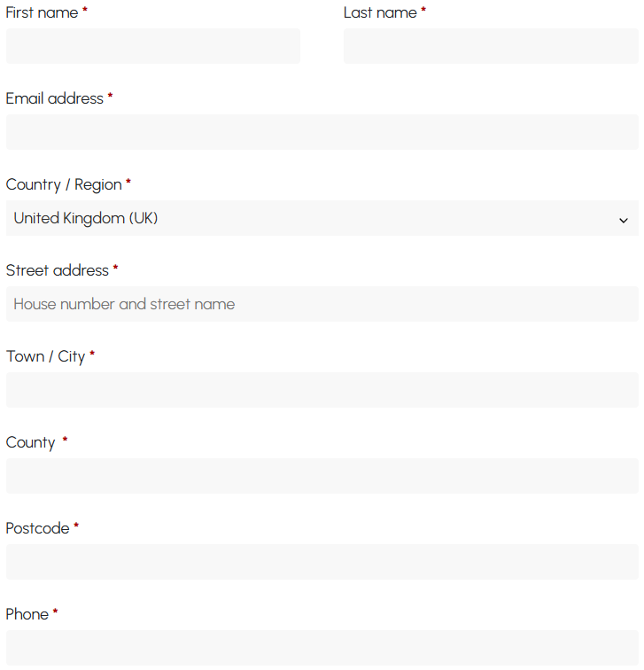
Task: Click the First name label text
Action: pyautogui.click(x=42, y=12)
